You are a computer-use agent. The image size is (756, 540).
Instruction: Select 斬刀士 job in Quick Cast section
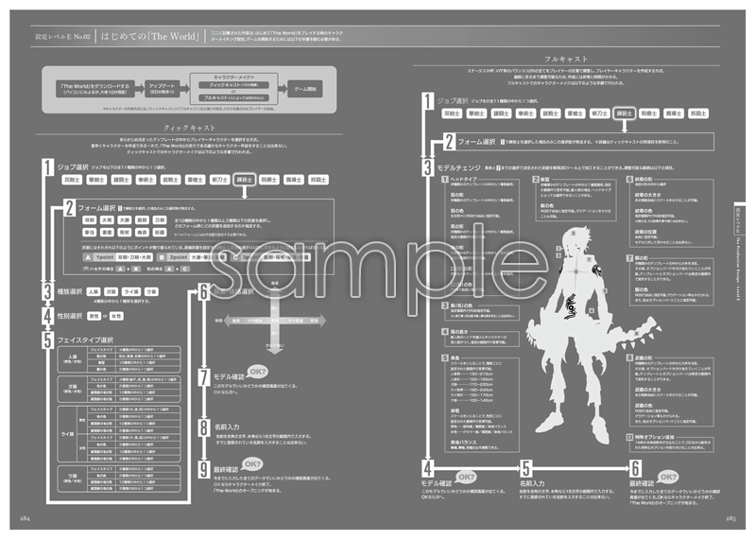(x=219, y=180)
